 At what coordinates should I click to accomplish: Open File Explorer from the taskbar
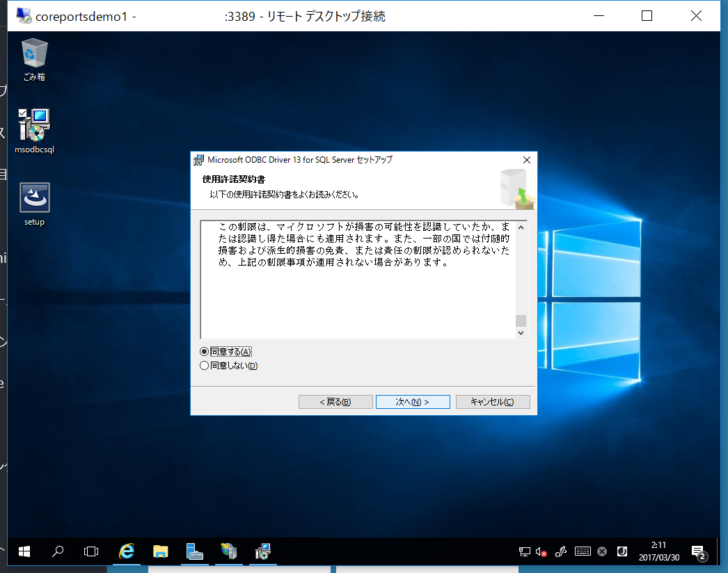160,551
